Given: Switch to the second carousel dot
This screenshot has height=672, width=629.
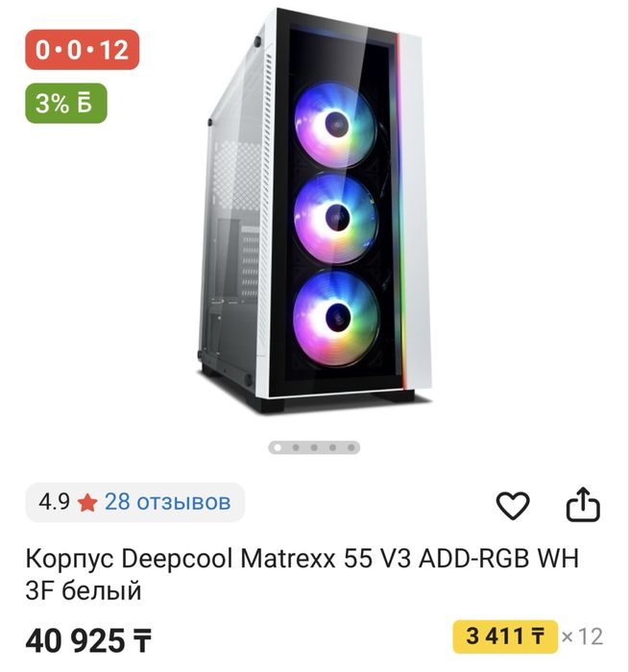Looking at the screenshot, I should point(296,447).
